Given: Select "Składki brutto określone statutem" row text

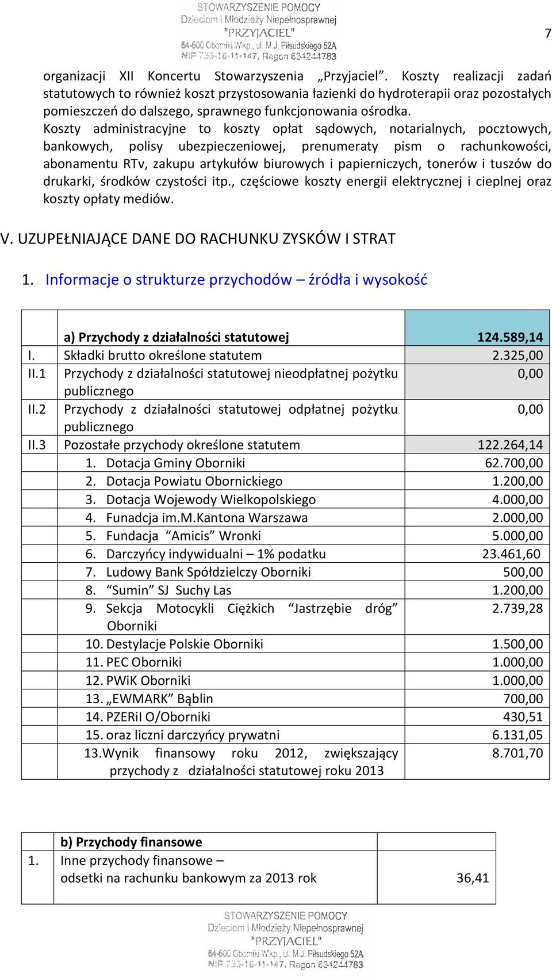Looking at the screenshot, I should [x=163, y=356].
